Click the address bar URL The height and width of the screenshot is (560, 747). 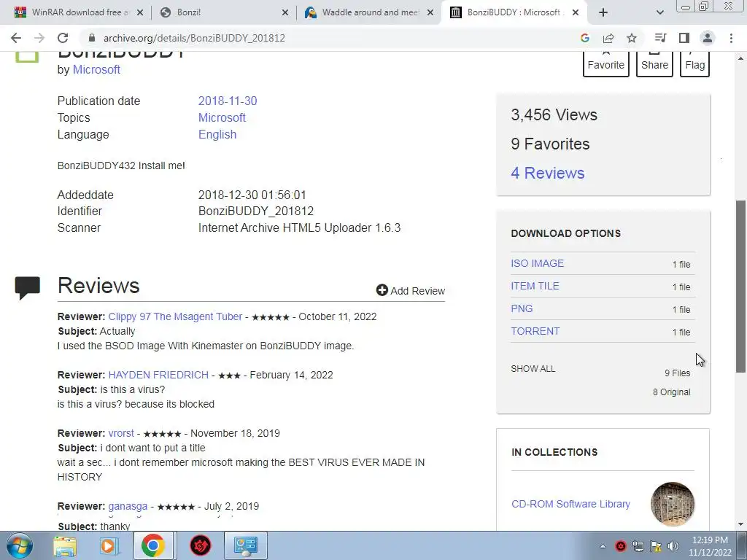click(194, 38)
